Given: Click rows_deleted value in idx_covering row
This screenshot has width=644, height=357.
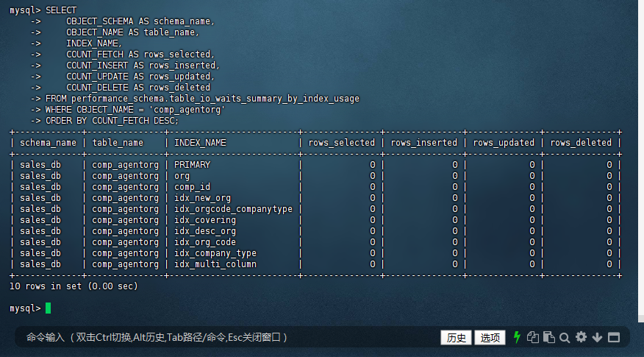Looking at the screenshot, I should click(609, 220).
